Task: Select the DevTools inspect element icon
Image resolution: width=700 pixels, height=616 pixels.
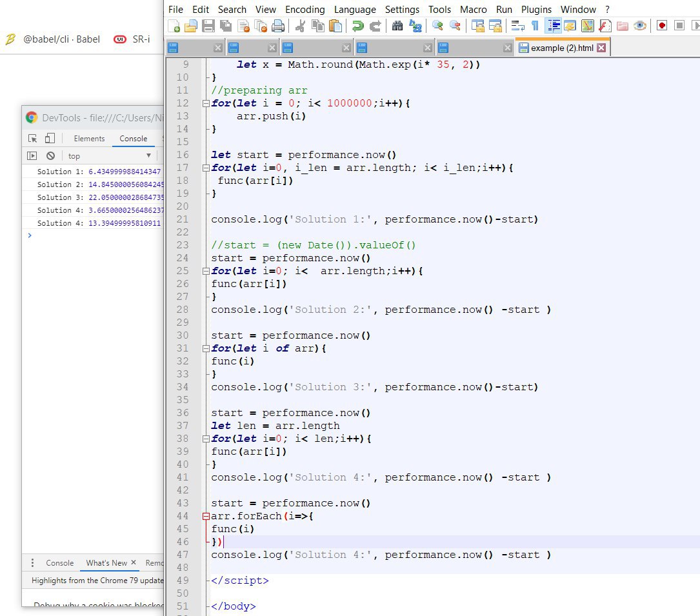Action: point(33,139)
